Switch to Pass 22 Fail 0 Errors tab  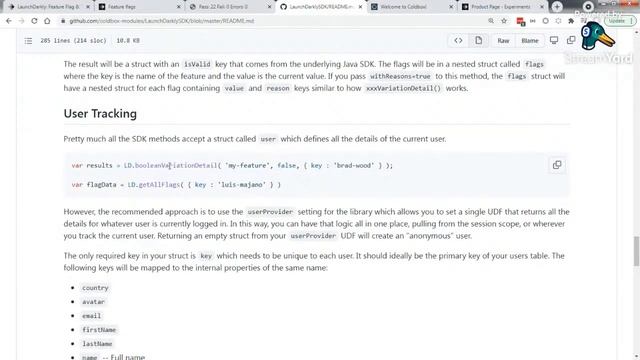pyautogui.click(x=230, y=7)
